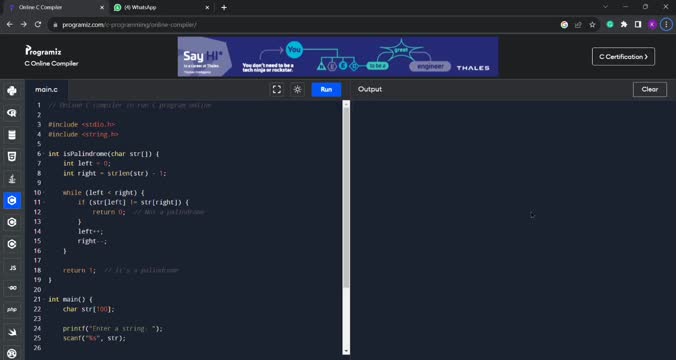Toggle the editor light/dark theme

pos(297,90)
